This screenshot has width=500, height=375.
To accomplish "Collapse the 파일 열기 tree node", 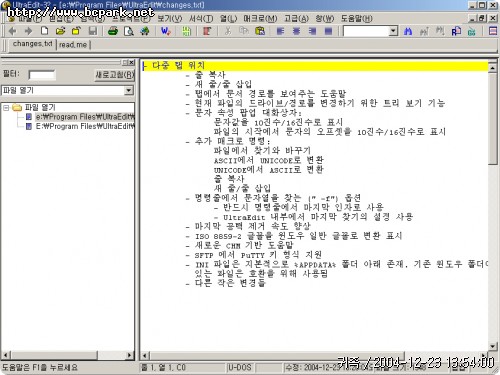I will pos(6,108).
